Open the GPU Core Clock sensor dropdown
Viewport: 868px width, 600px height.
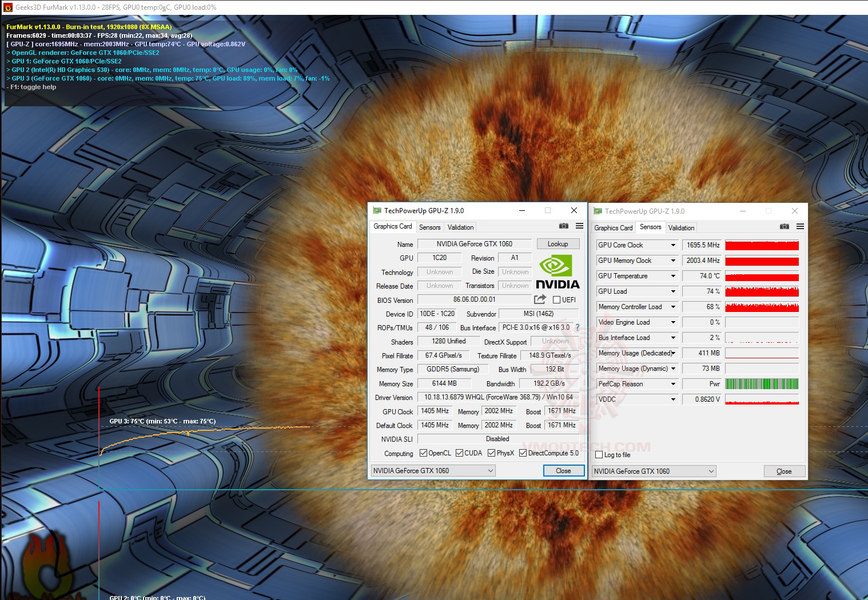pos(673,245)
